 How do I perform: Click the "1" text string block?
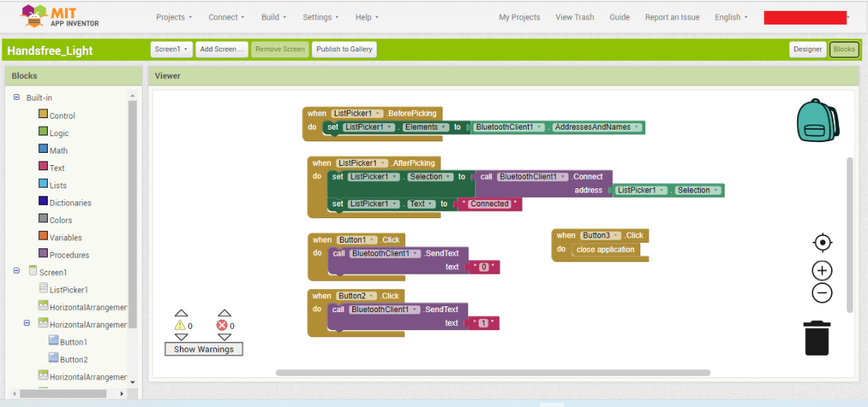pyautogui.click(x=484, y=323)
